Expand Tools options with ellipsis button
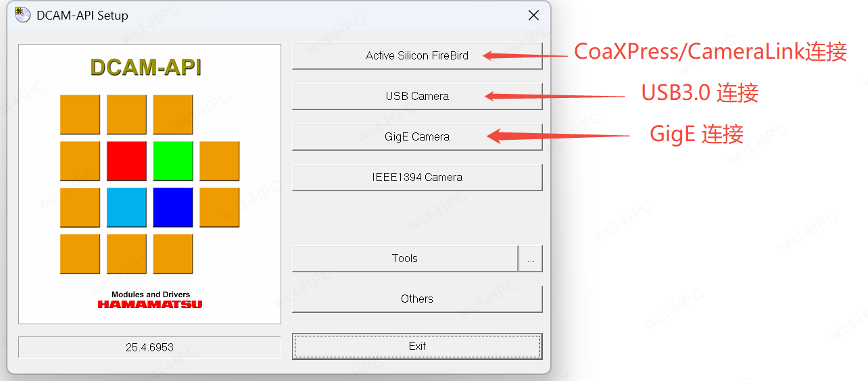This screenshot has width=868, height=381. (531, 259)
